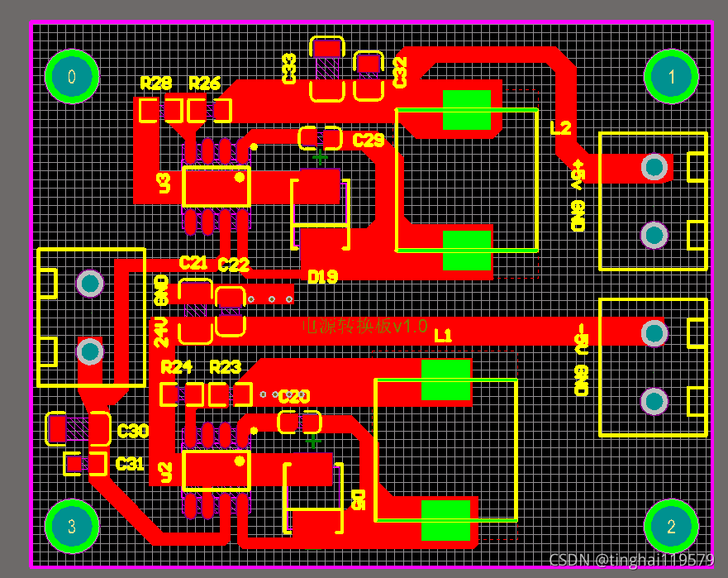Select the U2 IC body outline

(x=216, y=471)
